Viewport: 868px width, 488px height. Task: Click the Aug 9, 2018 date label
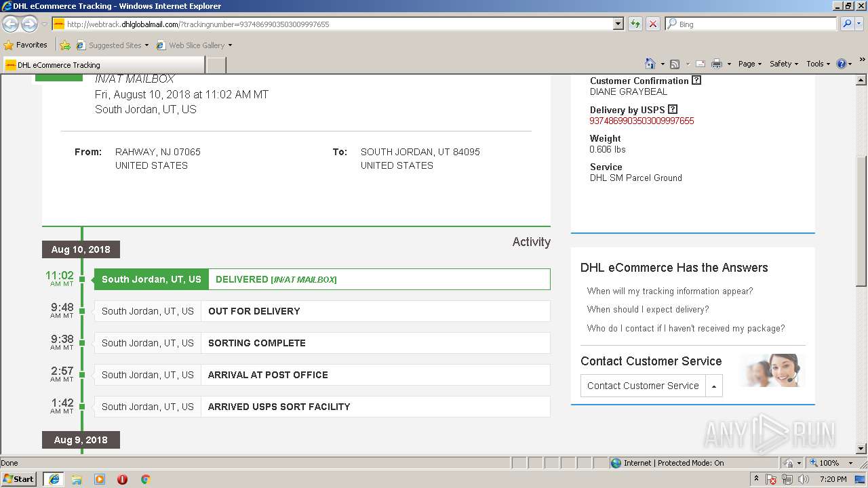click(x=81, y=440)
